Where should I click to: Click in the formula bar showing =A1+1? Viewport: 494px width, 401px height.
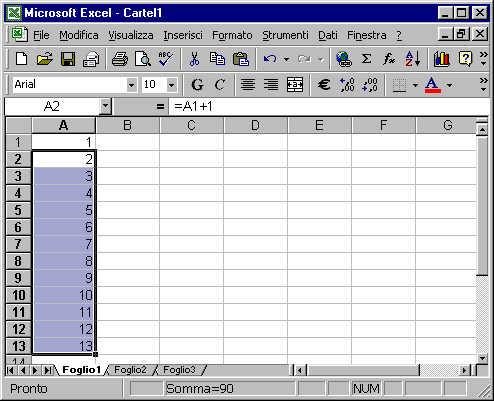click(x=328, y=106)
